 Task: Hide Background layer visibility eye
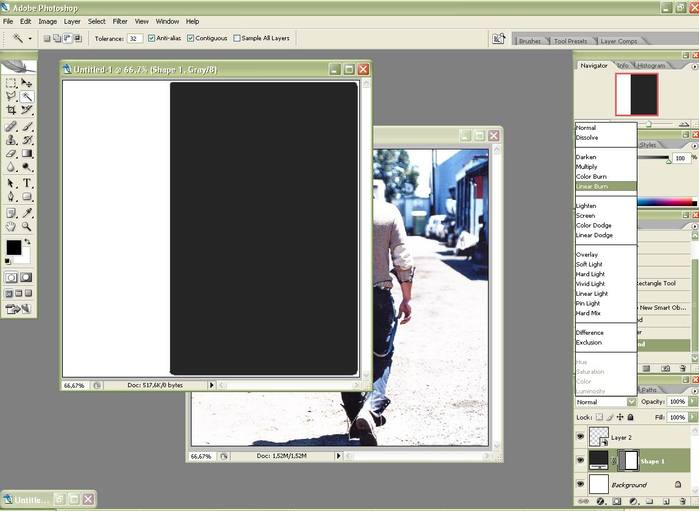tap(580, 484)
